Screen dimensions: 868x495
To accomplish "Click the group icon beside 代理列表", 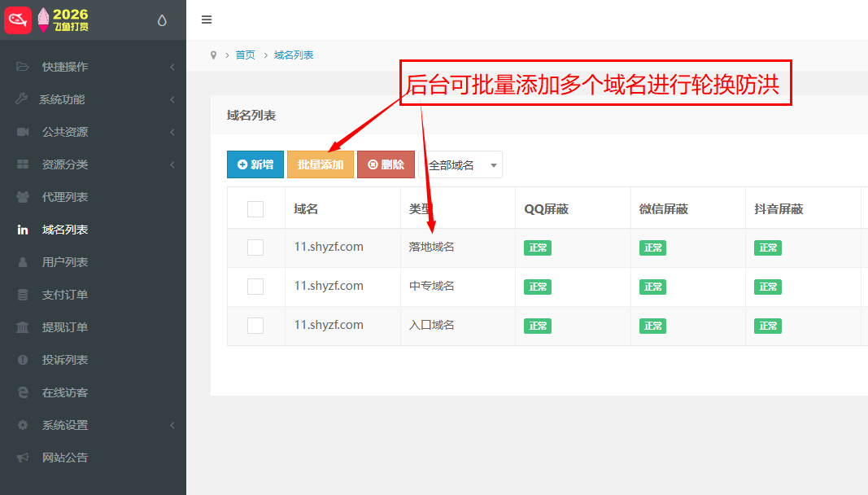I will click(23, 197).
